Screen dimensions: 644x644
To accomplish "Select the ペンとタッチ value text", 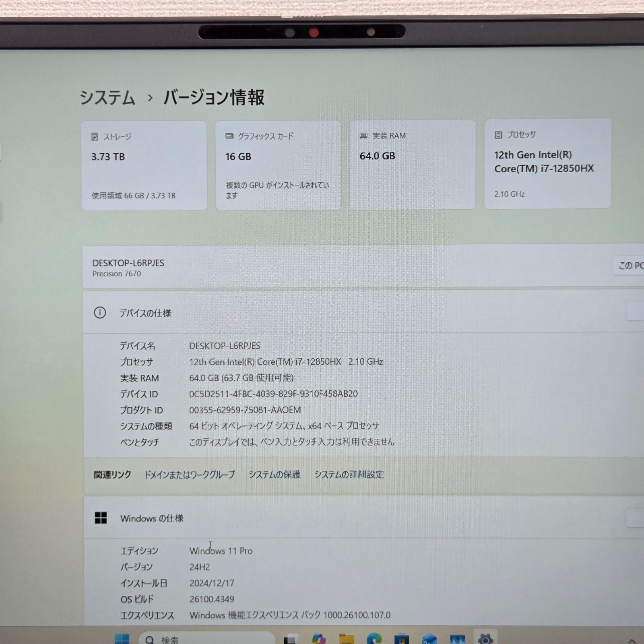I will tap(292, 442).
